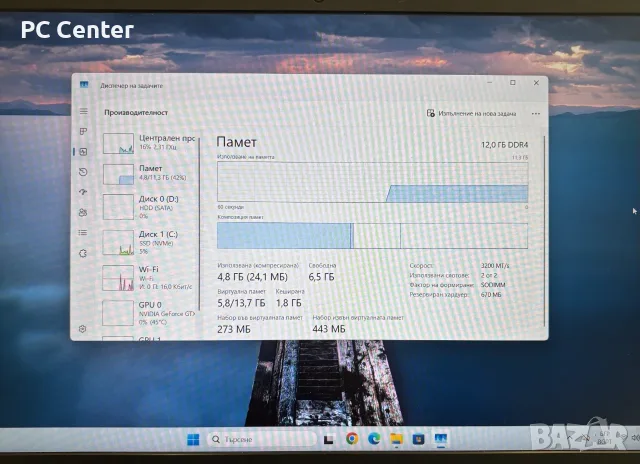Image resolution: width=640 pixels, height=464 pixels.
Task: Select GPU 0 NVIDIA GeForce item
Action: click(x=149, y=313)
